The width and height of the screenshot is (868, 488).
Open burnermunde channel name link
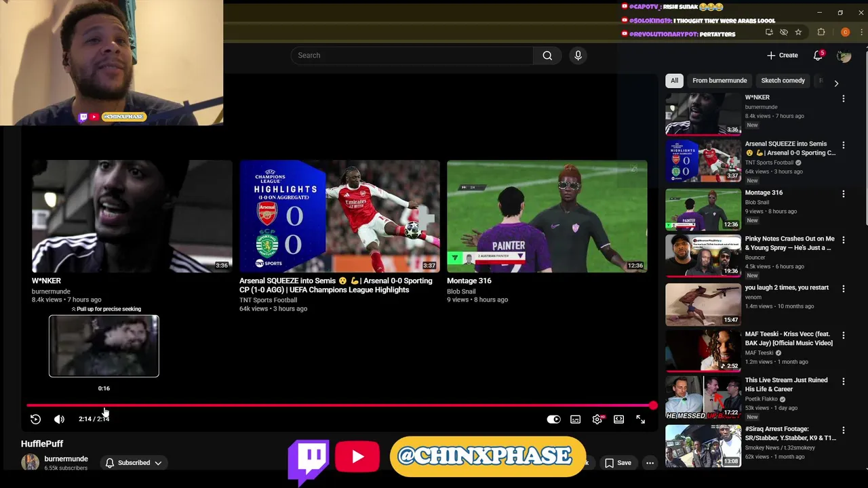coord(66,459)
